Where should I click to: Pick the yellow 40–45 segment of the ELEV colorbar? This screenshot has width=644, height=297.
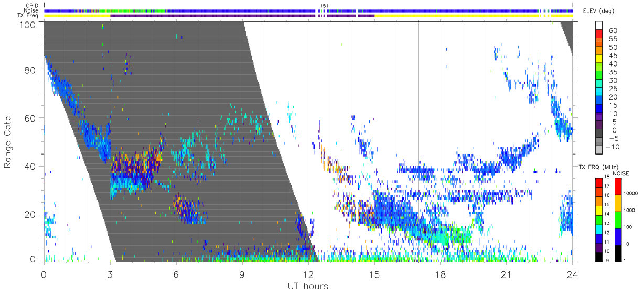click(x=600, y=60)
